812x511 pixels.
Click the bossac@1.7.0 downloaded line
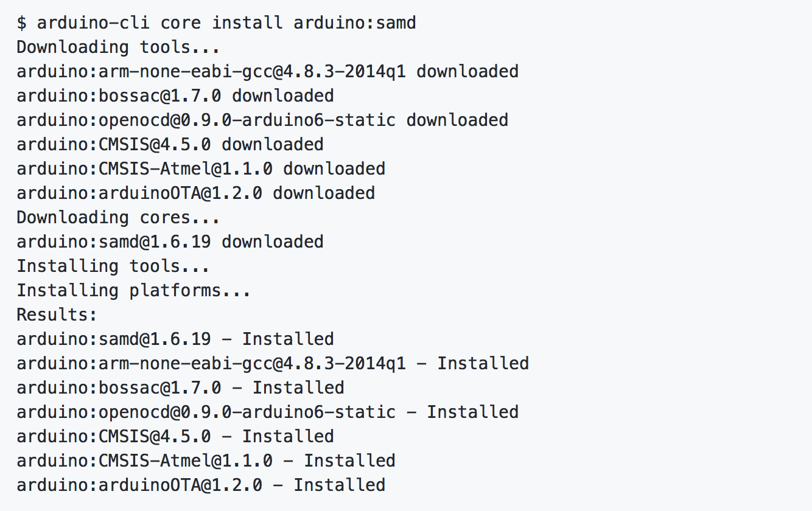pos(175,96)
